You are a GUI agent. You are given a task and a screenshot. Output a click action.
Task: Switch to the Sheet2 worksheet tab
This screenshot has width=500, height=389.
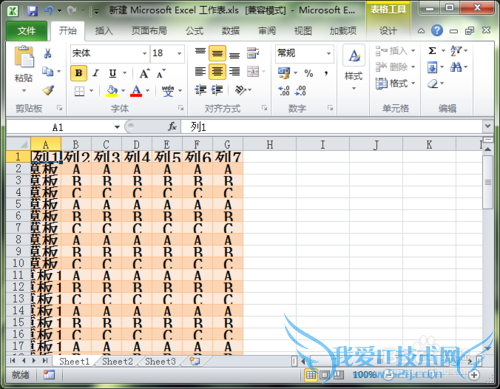tap(117, 361)
